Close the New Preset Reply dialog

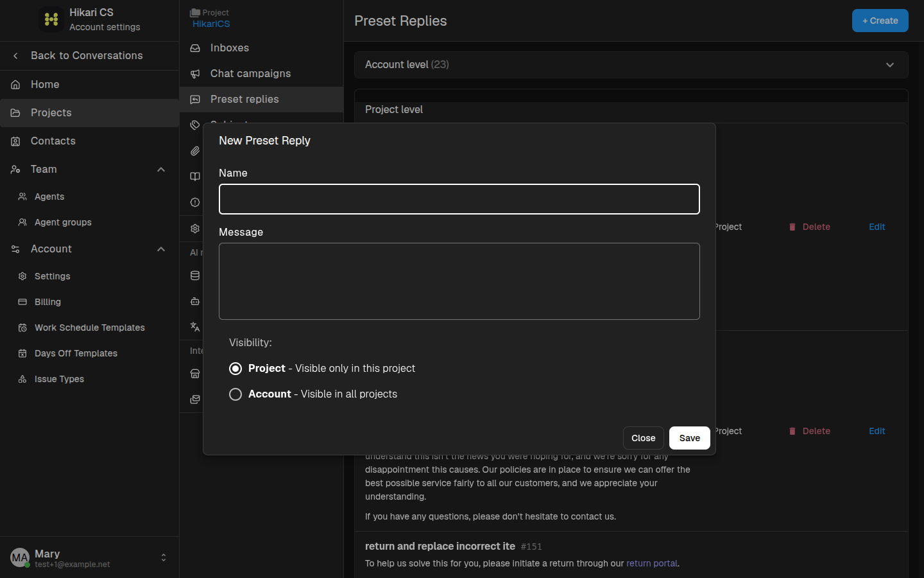point(644,438)
